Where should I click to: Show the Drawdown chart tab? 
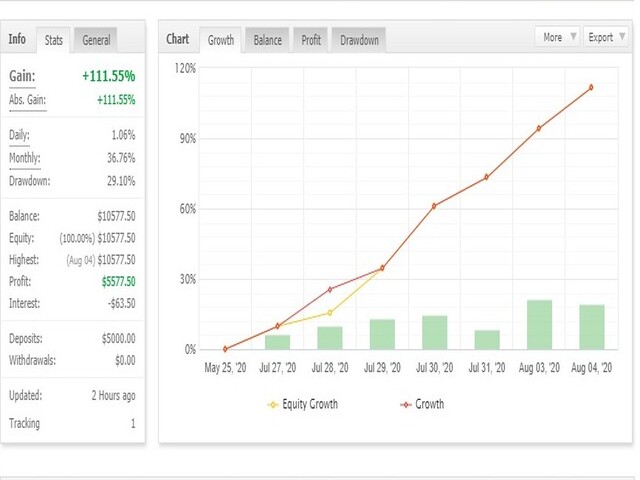359,40
